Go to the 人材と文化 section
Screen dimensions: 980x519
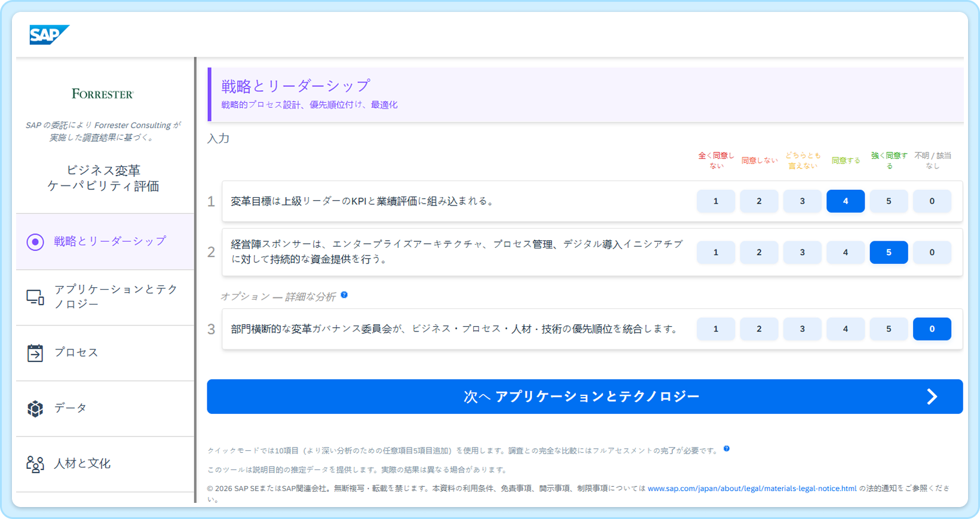pyautogui.click(x=82, y=463)
